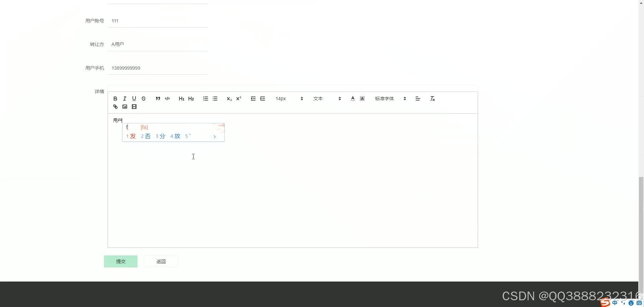Clear text formatting
The width and height of the screenshot is (644, 307).
pyautogui.click(x=432, y=99)
